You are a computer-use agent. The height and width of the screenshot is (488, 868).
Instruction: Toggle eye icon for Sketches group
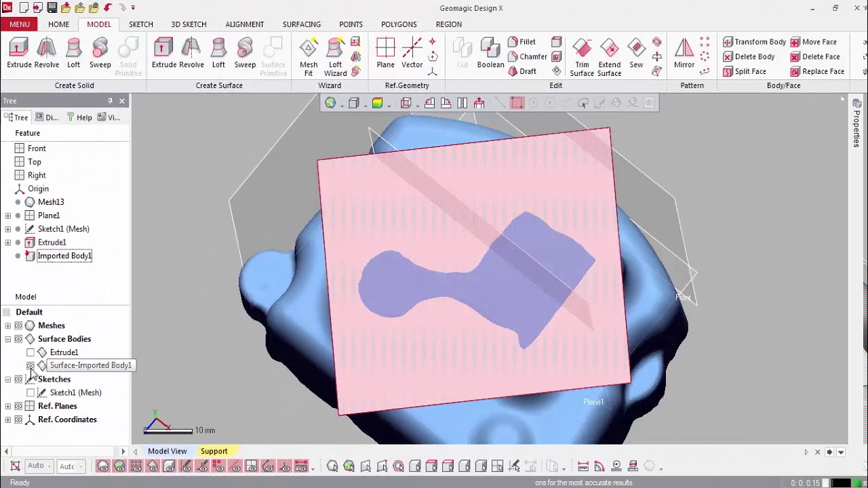pyautogui.click(x=18, y=380)
